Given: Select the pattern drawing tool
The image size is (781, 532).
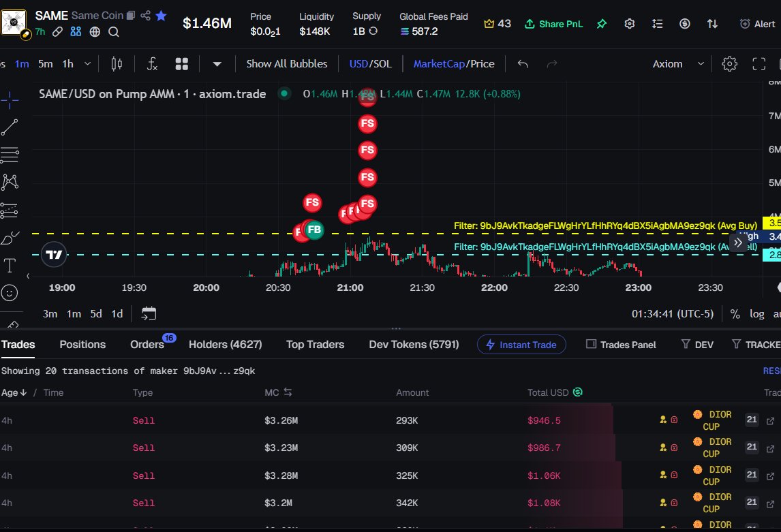Looking at the screenshot, I should click(10, 182).
